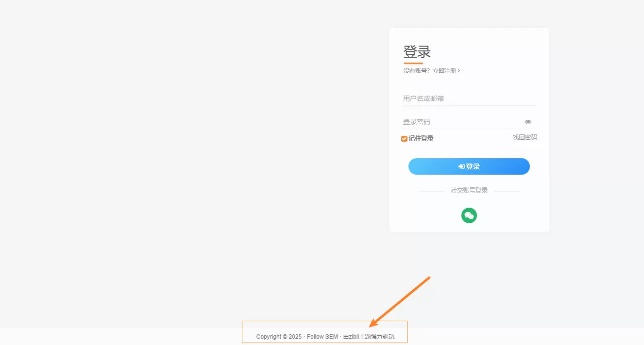Open the 立即注册 registration link
Viewport: 644px width, 345px height.
(444, 71)
